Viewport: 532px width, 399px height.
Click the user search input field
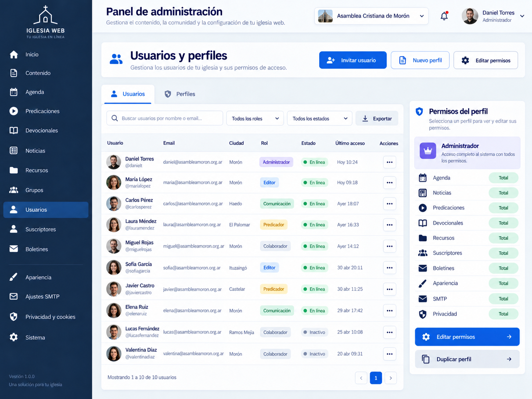pos(165,118)
